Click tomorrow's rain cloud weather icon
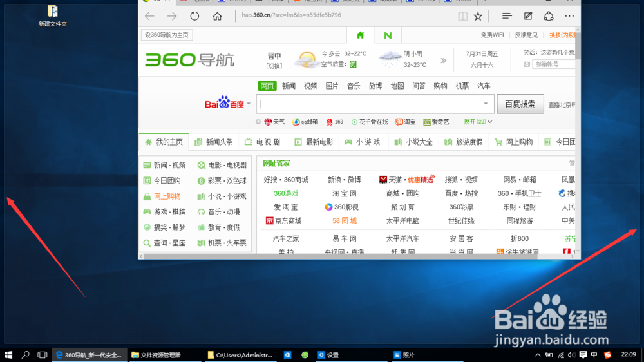The image size is (644, 362). click(x=390, y=59)
